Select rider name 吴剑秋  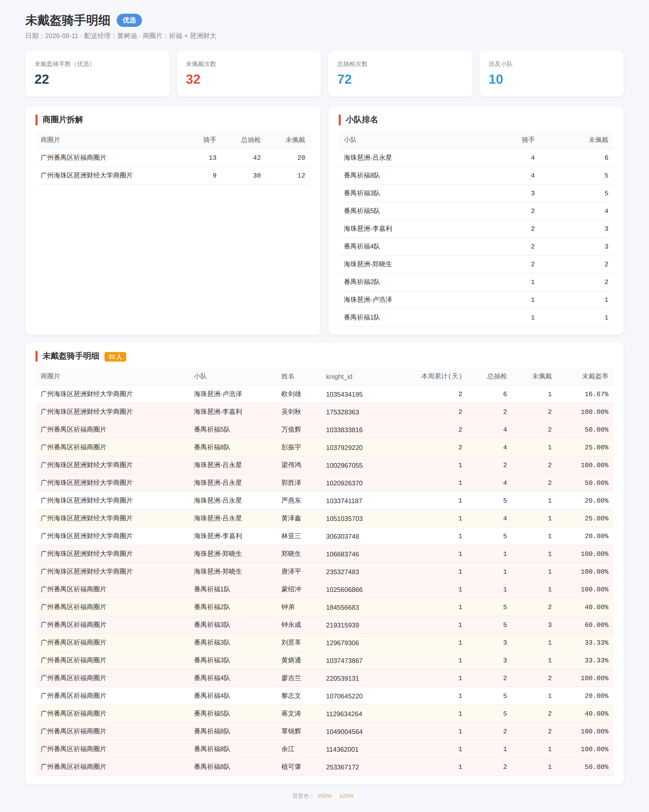pos(291,412)
